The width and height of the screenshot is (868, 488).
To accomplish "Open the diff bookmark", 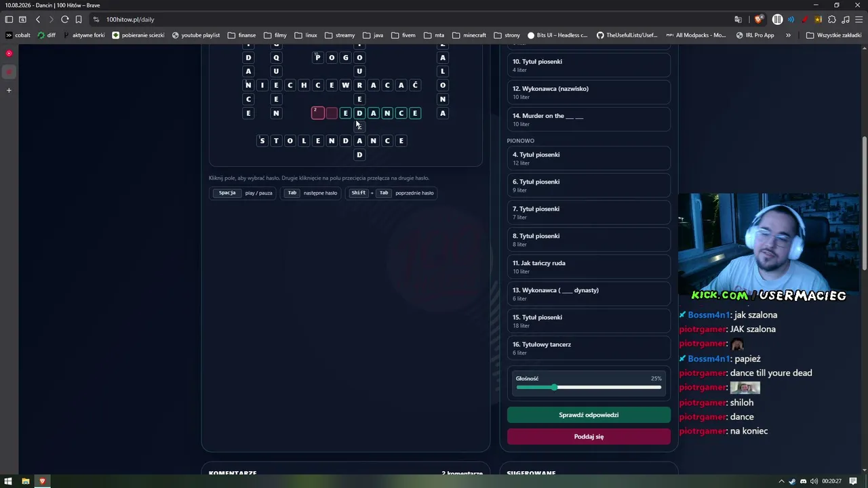I will (x=47, y=35).
